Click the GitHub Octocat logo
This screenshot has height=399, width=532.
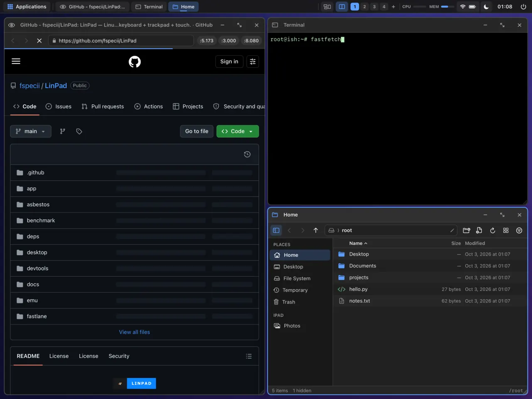click(x=135, y=62)
